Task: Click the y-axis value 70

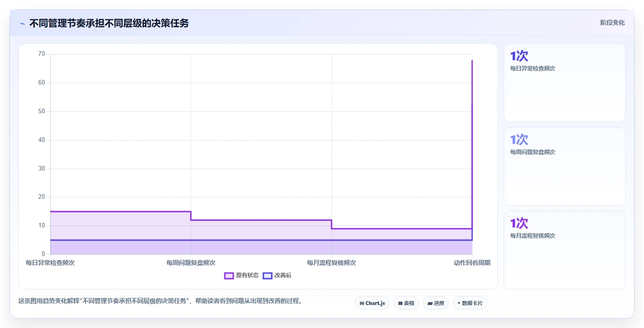Action: [42, 54]
